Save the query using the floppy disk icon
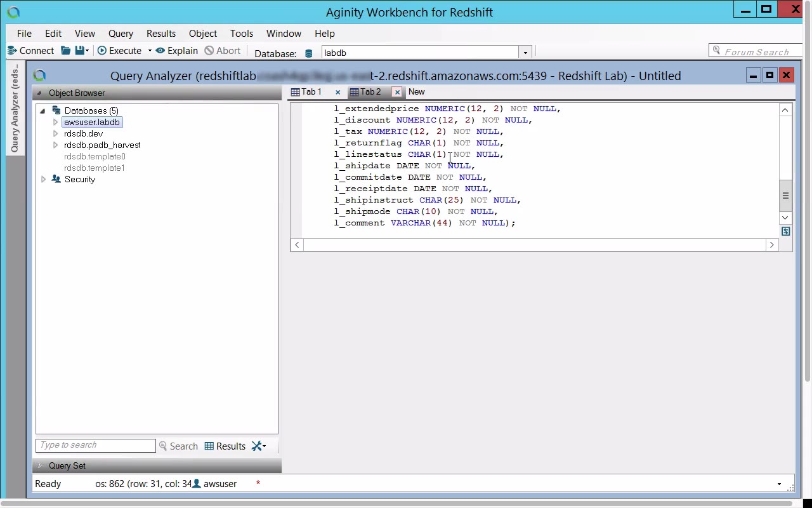Image resolution: width=812 pixels, height=508 pixels. 80,51
